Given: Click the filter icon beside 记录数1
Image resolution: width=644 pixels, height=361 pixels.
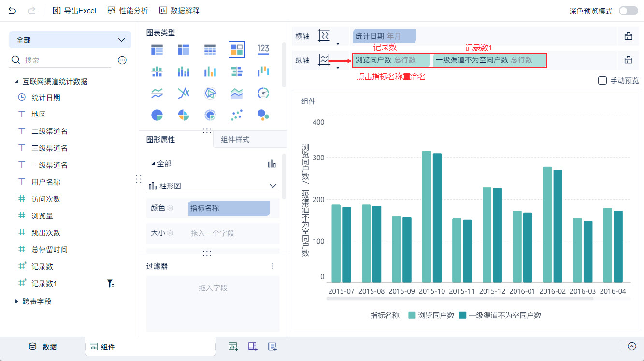Looking at the screenshot, I should tap(111, 284).
